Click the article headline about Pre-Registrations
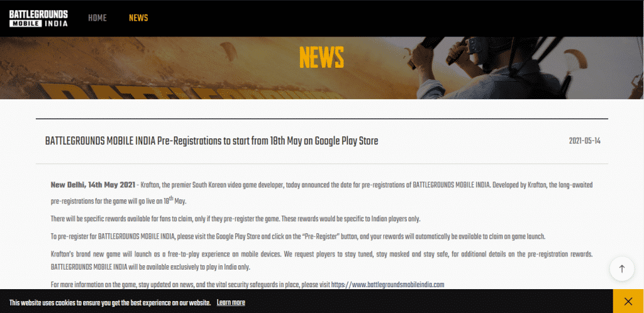This screenshot has width=644, height=313. pos(211,141)
